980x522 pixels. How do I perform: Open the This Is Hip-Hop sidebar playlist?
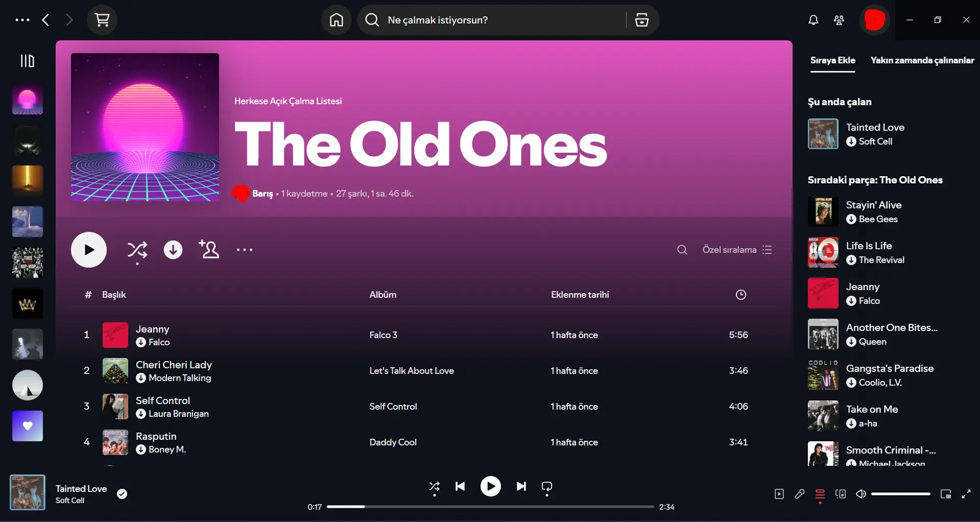28,263
